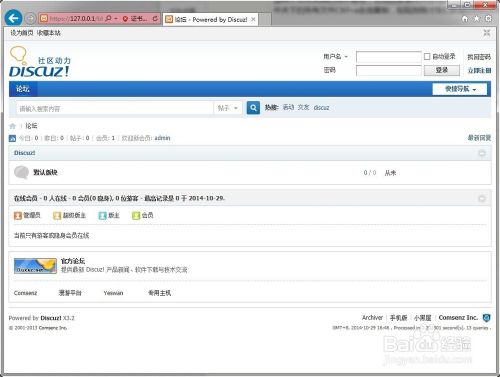Focus the username input field
This screenshot has width=500, height=377.
click(x=388, y=57)
